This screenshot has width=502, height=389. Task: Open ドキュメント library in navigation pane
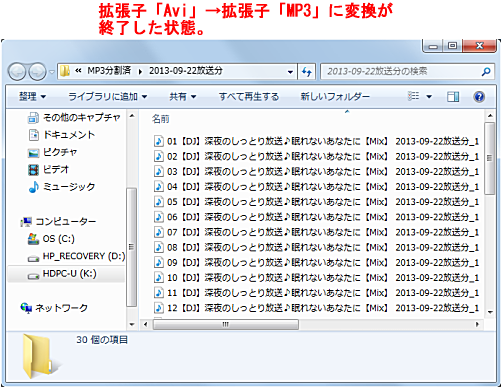point(62,135)
